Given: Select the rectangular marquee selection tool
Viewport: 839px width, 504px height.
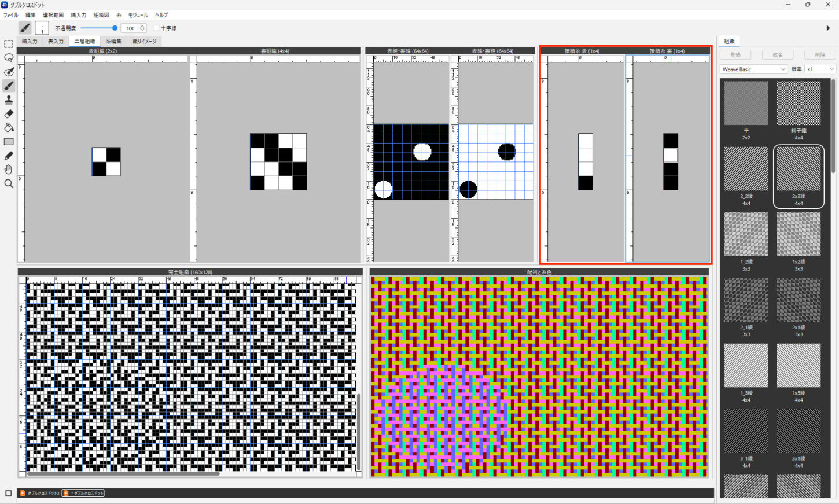Looking at the screenshot, I should [x=9, y=44].
